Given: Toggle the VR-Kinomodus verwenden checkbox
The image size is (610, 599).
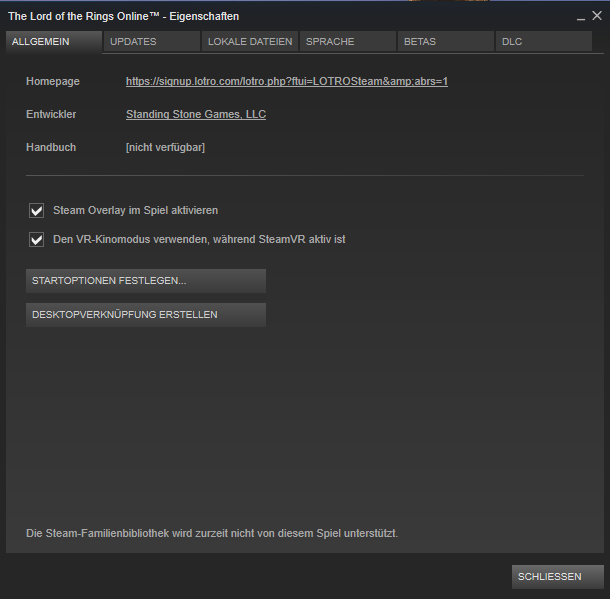Looking at the screenshot, I should tap(37, 240).
